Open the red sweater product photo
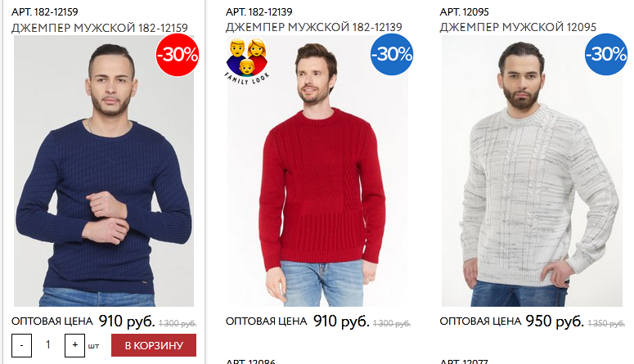Image resolution: width=634 pixels, height=364 pixels. click(x=317, y=171)
